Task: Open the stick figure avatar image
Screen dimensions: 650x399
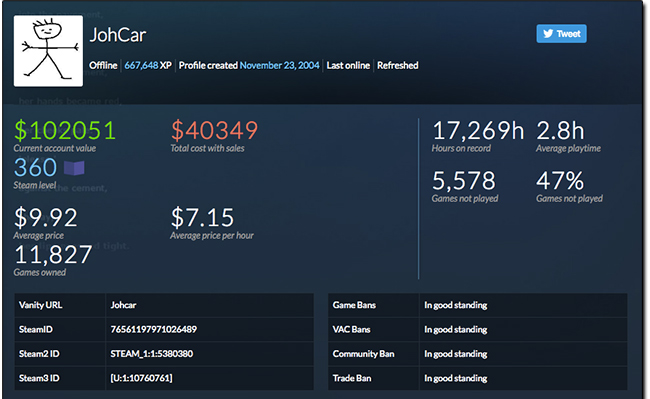Action: (48, 51)
